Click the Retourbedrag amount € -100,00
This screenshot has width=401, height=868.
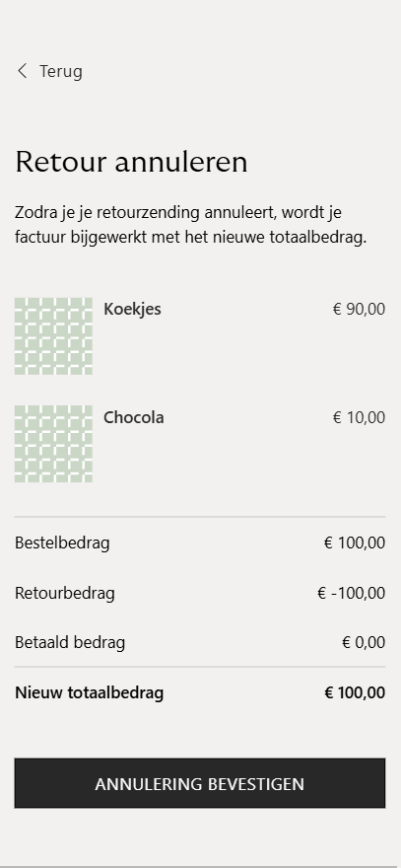[351, 593]
